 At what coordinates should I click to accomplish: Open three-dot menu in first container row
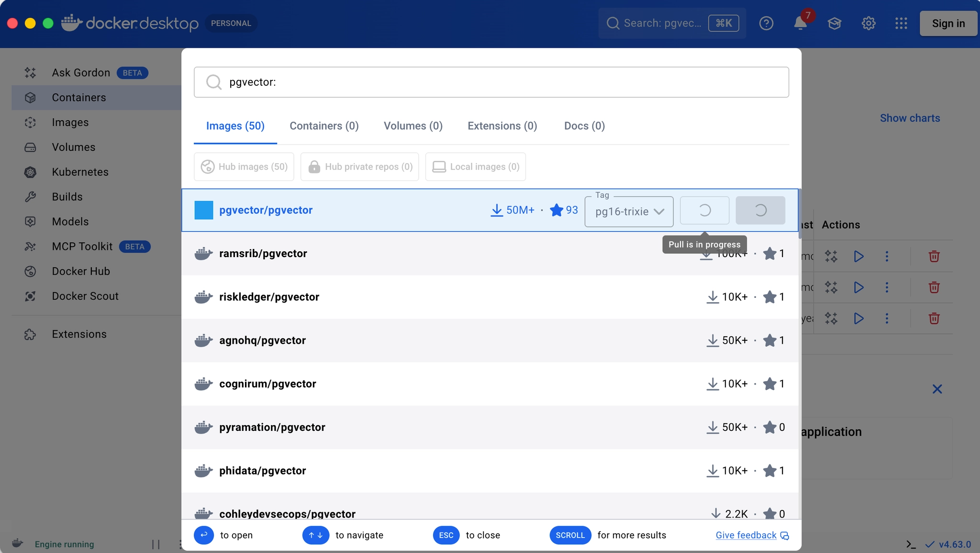tap(887, 256)
